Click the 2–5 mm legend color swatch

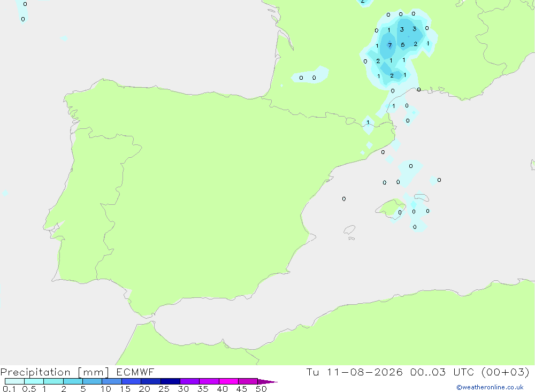pos(73,381)
